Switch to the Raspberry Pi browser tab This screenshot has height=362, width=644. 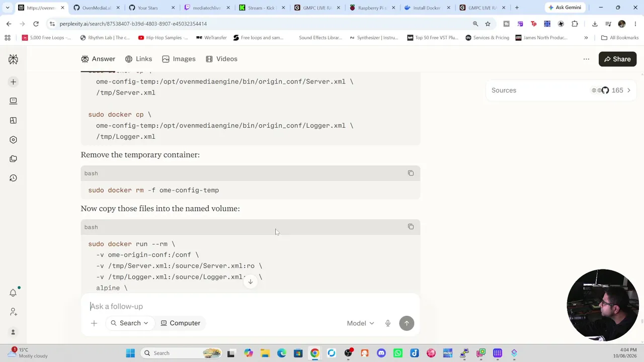tap(372, 8)
